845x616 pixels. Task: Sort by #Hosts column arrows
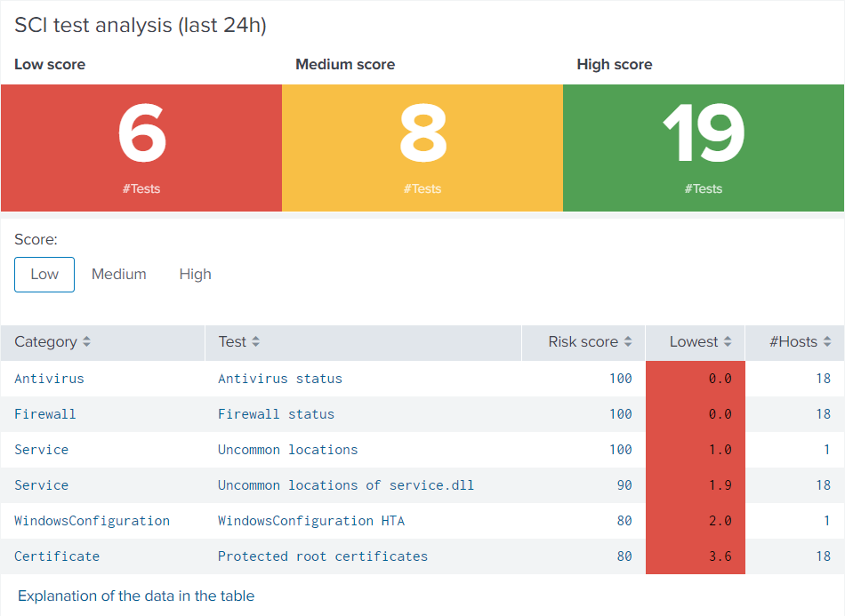827,342
